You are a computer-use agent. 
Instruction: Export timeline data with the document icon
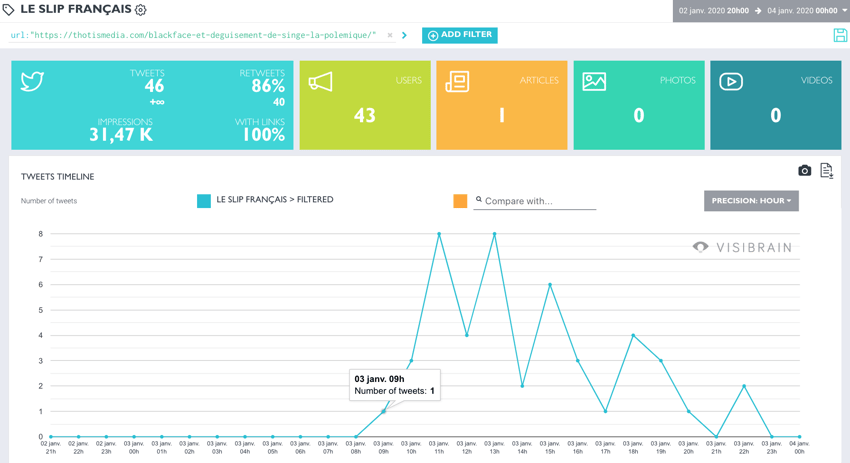(826, 170)
